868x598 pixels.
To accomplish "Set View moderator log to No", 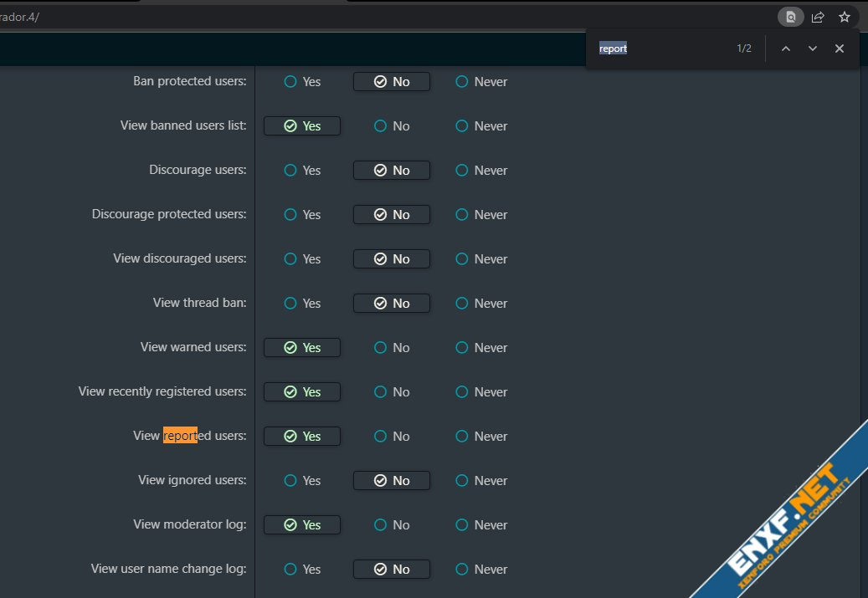I will (392, 525).
